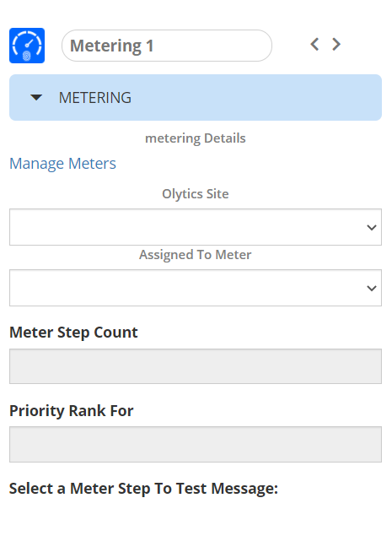
Task: Click the Priority Rank For label
Action: point(72,411)
